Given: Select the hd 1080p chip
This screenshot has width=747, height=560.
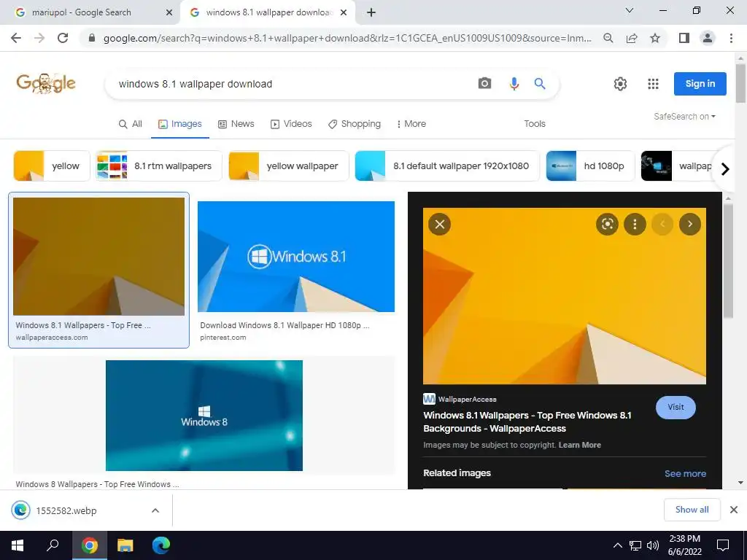Looking at the screenshot, I should (590, 166).
